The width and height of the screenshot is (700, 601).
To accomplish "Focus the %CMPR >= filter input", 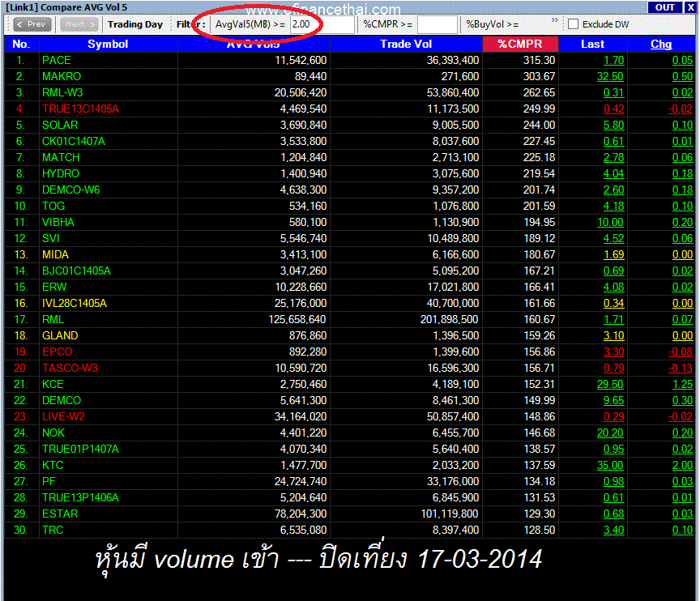I will [437, 24].
